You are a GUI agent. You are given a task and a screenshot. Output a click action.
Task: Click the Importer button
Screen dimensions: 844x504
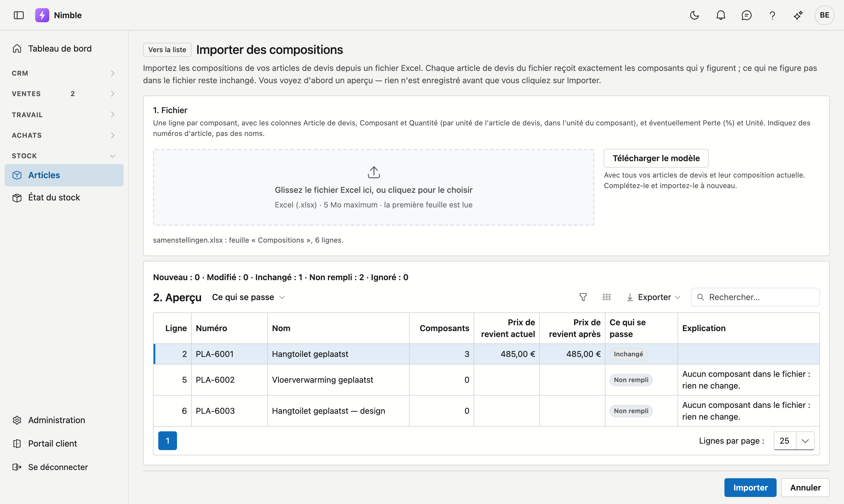(x=750, y=488)
